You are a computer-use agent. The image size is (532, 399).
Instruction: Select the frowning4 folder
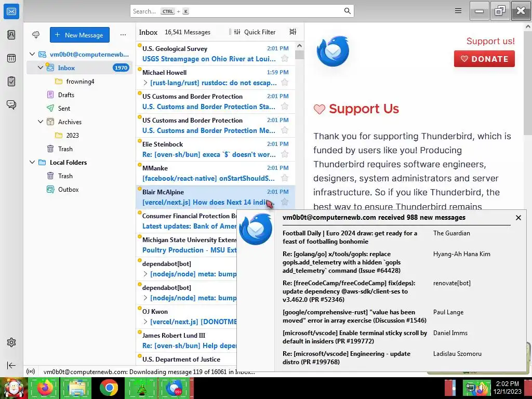(x=79, y=82)
